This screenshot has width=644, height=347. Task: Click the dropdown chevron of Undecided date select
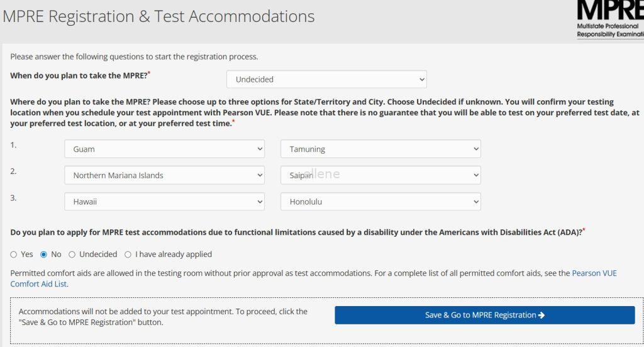coord(421,79)
